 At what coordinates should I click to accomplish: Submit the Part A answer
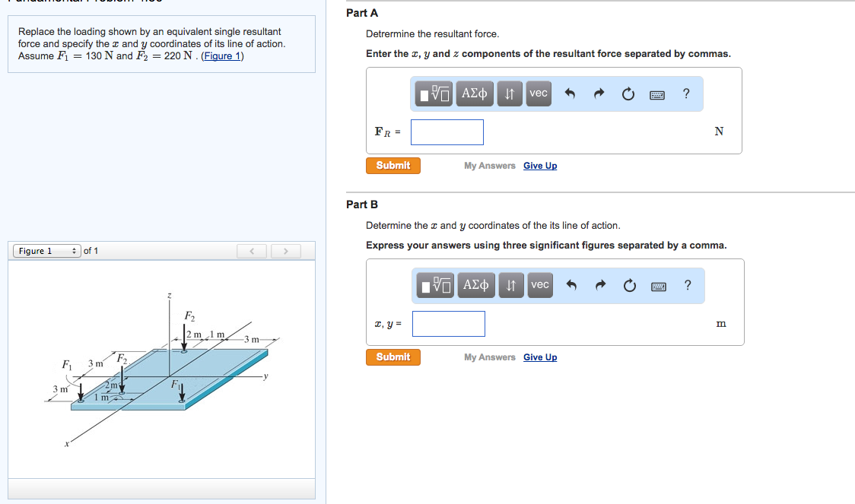[x=393, y=166]
